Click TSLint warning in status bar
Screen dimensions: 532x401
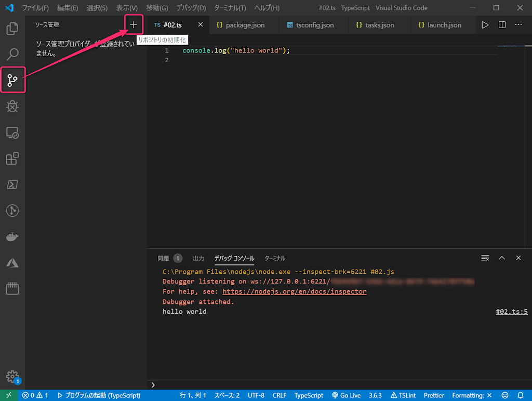click(403, 395)
